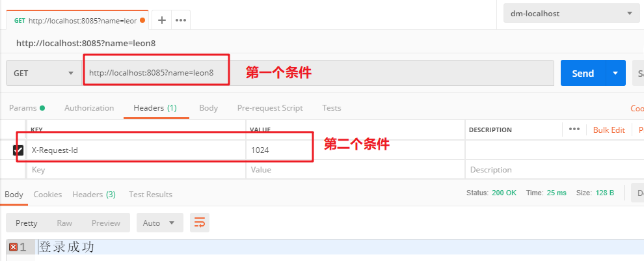The width and height of the screenshot is (644, 261).
Task: Switch to the Params tab
Action: coord(27,108)
